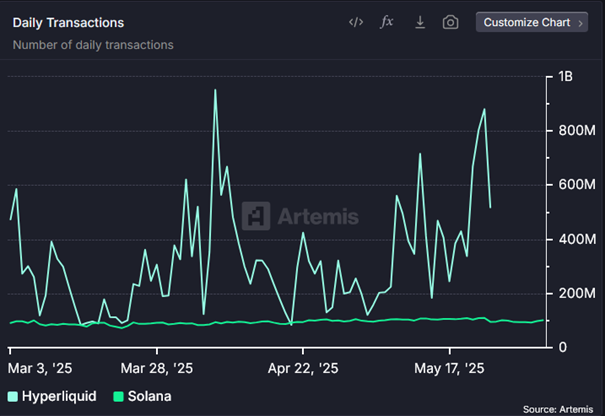Click the Source: Artemis credit text

pos(558,409)
